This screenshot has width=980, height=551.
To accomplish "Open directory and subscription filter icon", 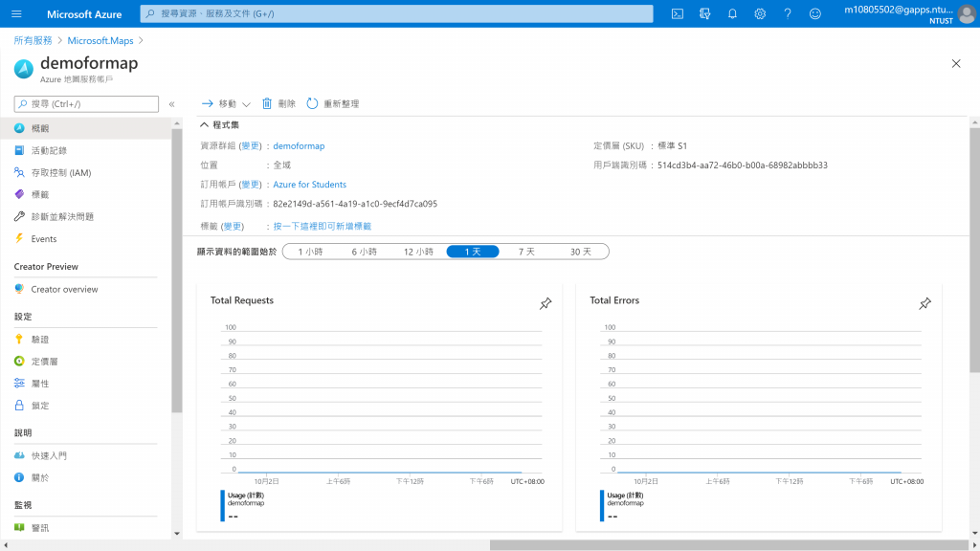I will click(x=705, y=13).
